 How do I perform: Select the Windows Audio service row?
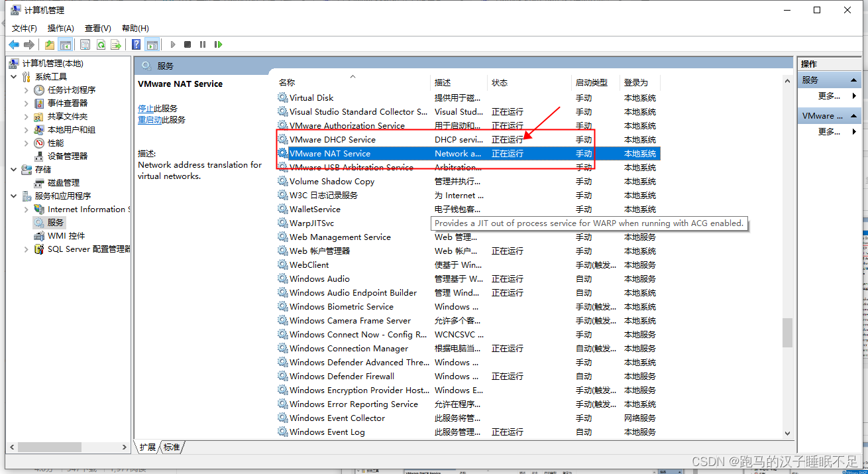[468, 278]
